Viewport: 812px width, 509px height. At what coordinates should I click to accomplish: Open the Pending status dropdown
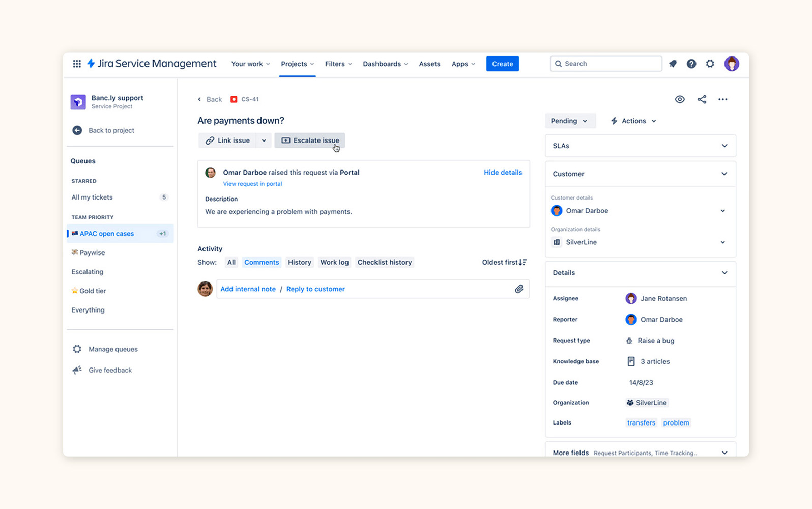click(x=570, y=121)
